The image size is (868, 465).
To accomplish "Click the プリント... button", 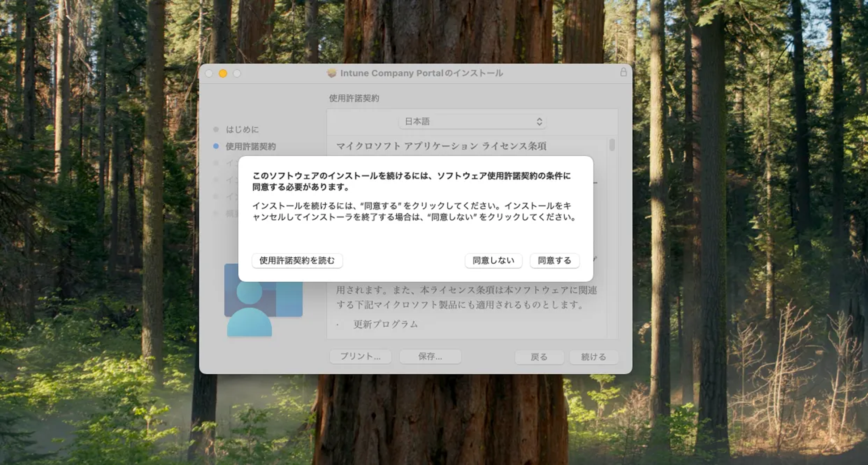I will click(x=361, y=357).
